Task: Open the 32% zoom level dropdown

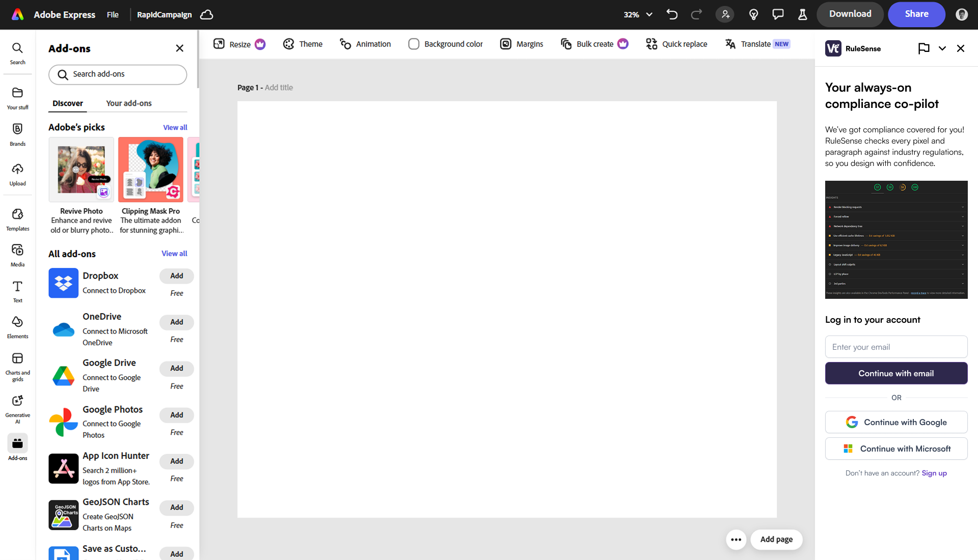Action: 638,14
